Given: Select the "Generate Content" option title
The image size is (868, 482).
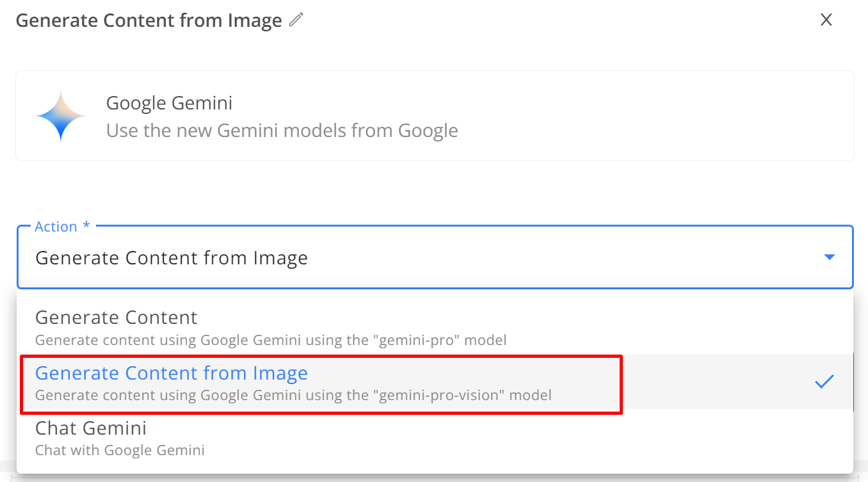Looking at the screenshot, I should [x=116, y=317].
